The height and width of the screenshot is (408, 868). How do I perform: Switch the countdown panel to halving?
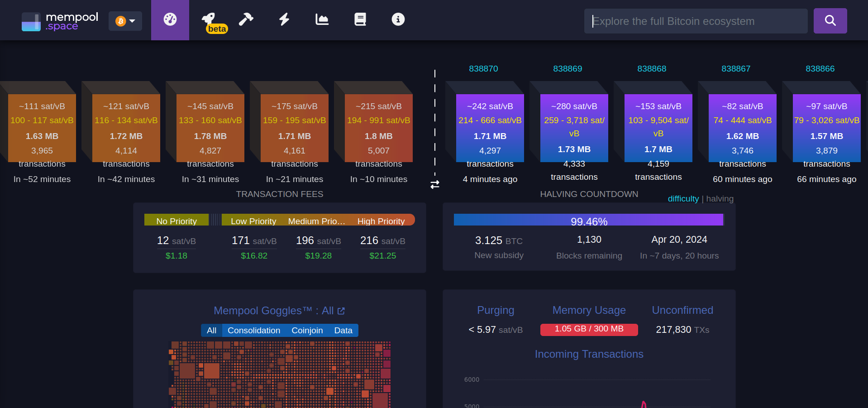(720, 199)
